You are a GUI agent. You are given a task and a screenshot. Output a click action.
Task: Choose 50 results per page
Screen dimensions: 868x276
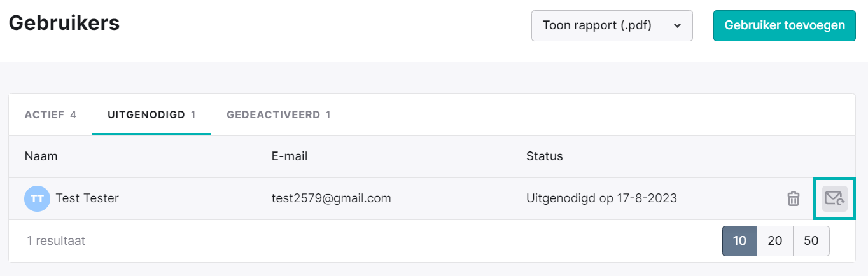[811, 241]
